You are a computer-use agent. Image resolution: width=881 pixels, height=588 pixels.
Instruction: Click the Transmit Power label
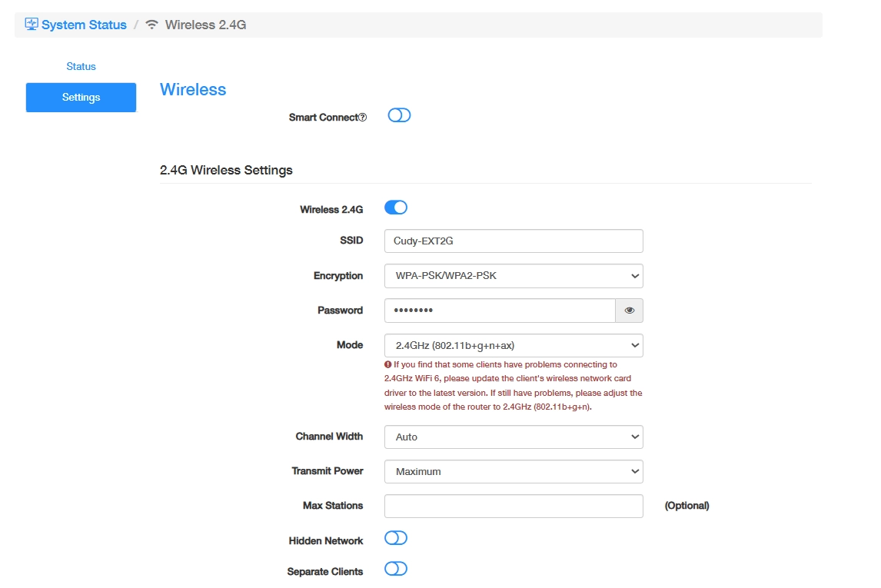tap(327, 470)
